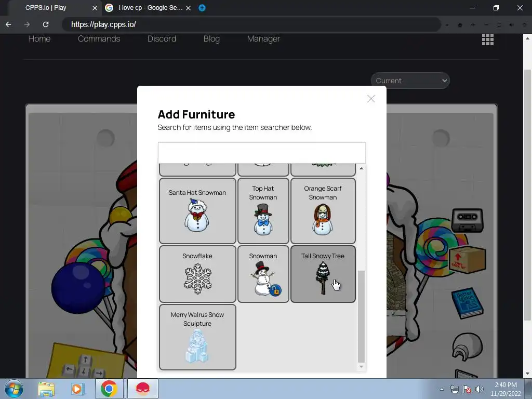
Task: Switch to the CPPS.io Play tab
Action: (x=46, y=8)
